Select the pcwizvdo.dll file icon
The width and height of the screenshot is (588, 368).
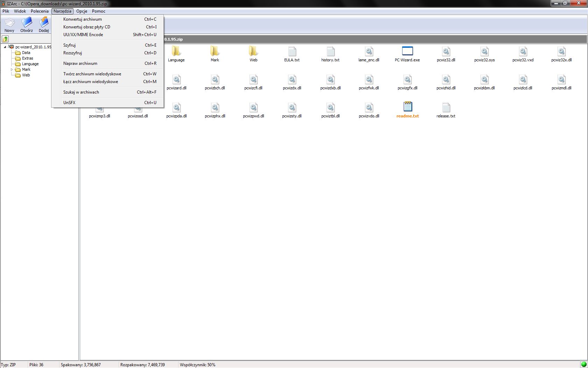[369, 107]
